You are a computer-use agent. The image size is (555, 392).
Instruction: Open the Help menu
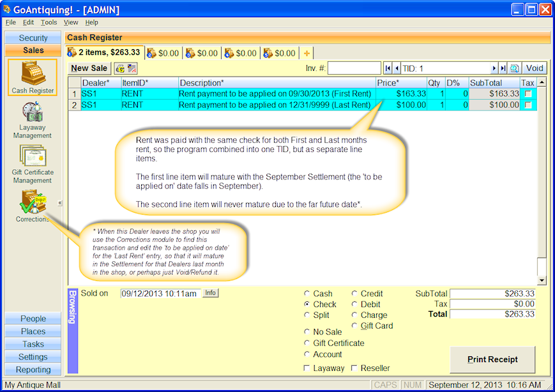[92, 22]
